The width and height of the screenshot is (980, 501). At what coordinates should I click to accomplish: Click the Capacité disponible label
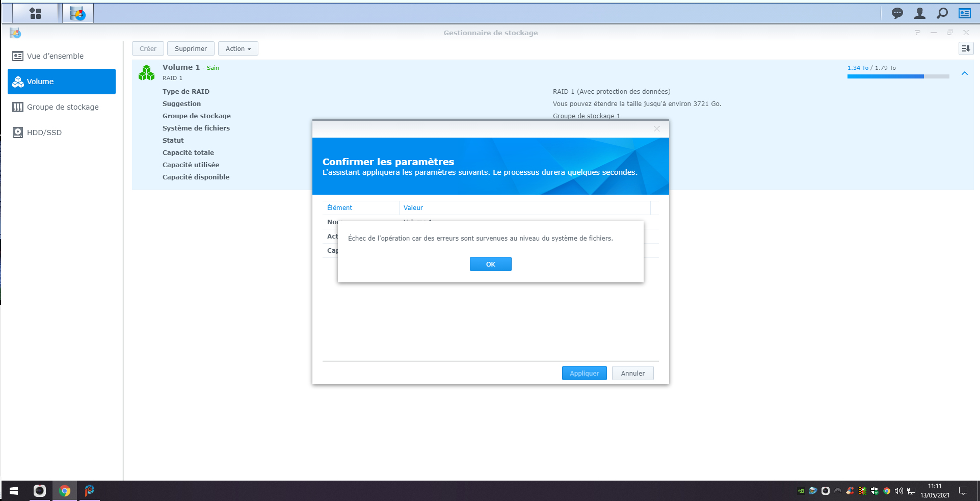pos(196,177)
